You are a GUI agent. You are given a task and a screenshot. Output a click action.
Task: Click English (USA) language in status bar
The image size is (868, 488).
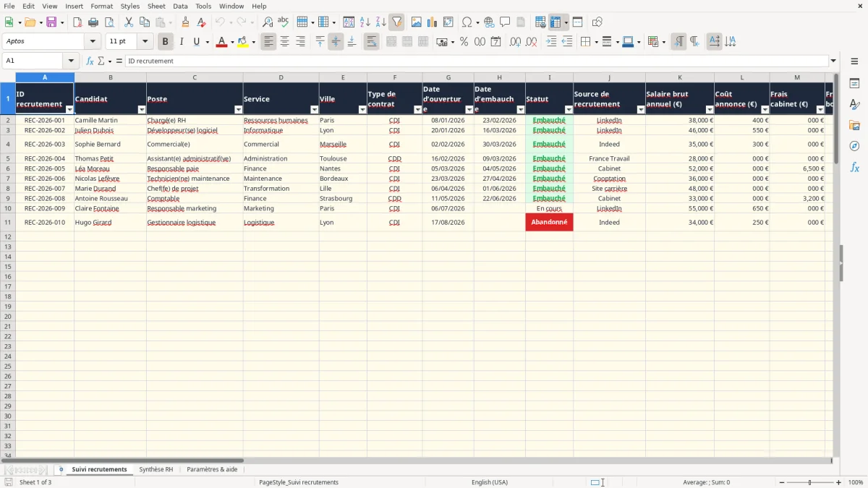490,482
